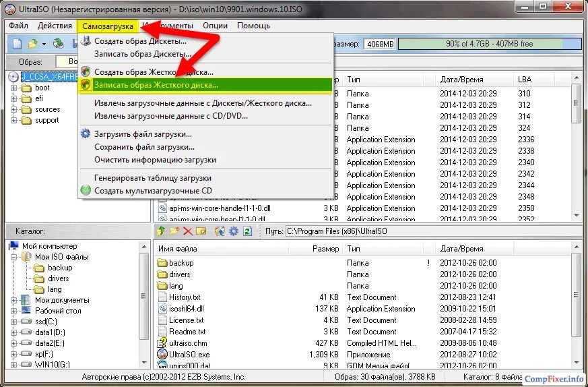Click the UltraISO.exe file icon
This screenshot has width=588, height=387.
click(162, 355)
